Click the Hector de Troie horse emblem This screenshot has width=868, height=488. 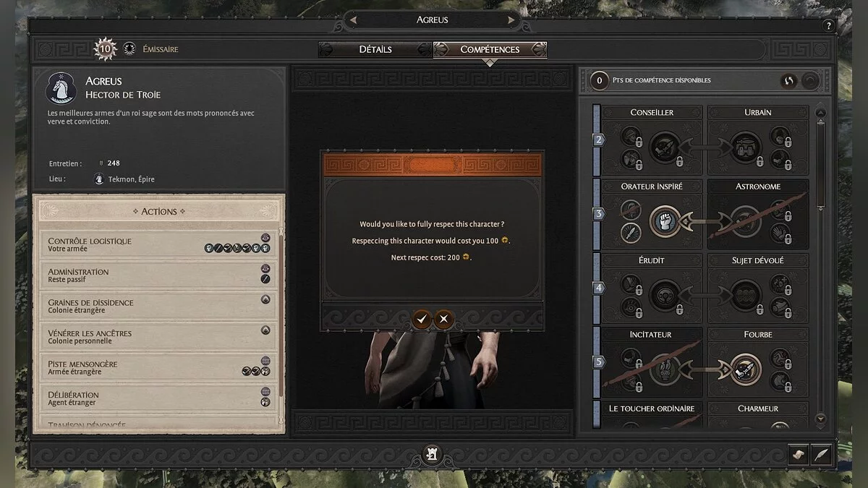[x=61, y=89]
